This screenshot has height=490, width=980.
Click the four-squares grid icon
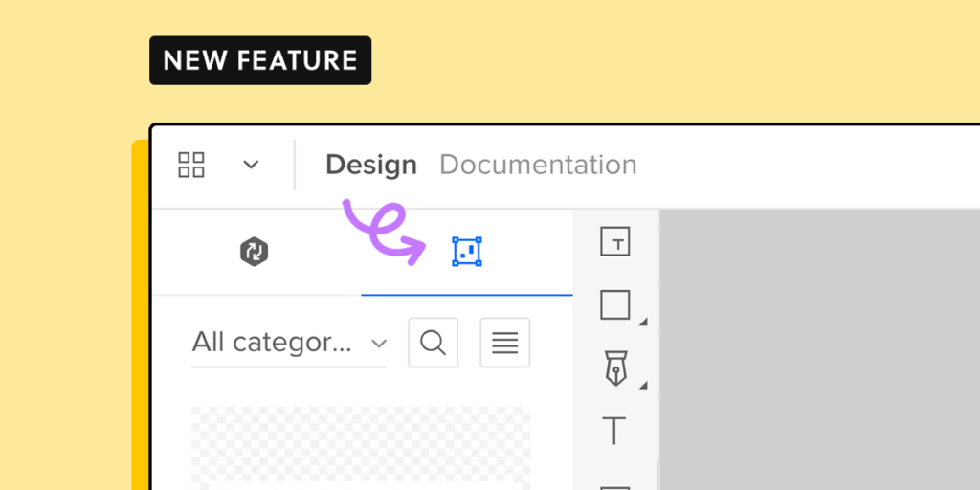coord(191,165)
